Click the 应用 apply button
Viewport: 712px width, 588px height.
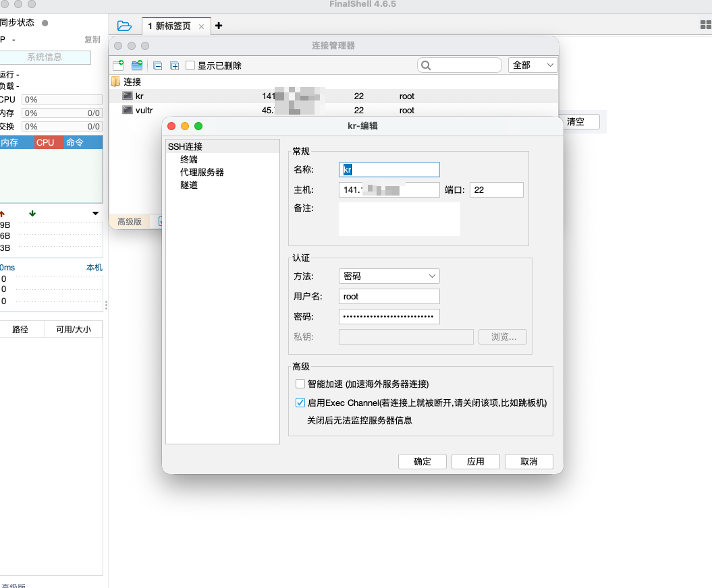[x=475, y=461]
